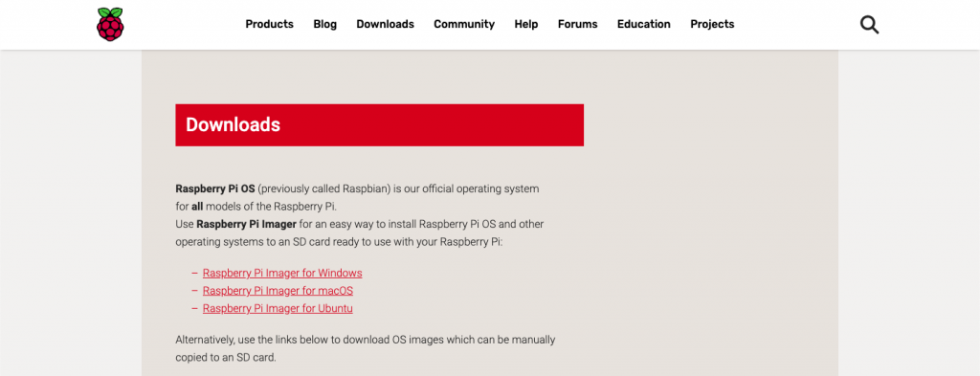980x376 pixels.
Task: Click the bold word 'all' in the description
Action: tap(197, 206)
